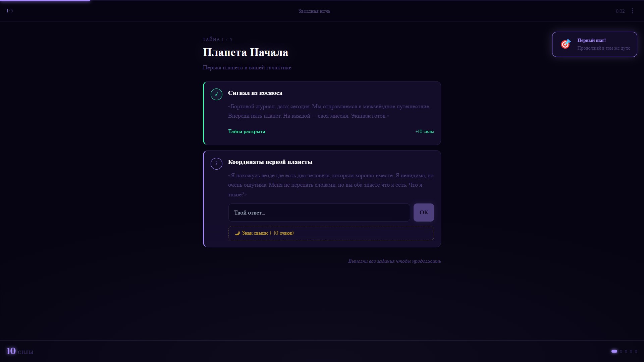Click the "Сигнал из космоса" card title
644x362 pixels.
pyautogui.click(x=255, y=93)
